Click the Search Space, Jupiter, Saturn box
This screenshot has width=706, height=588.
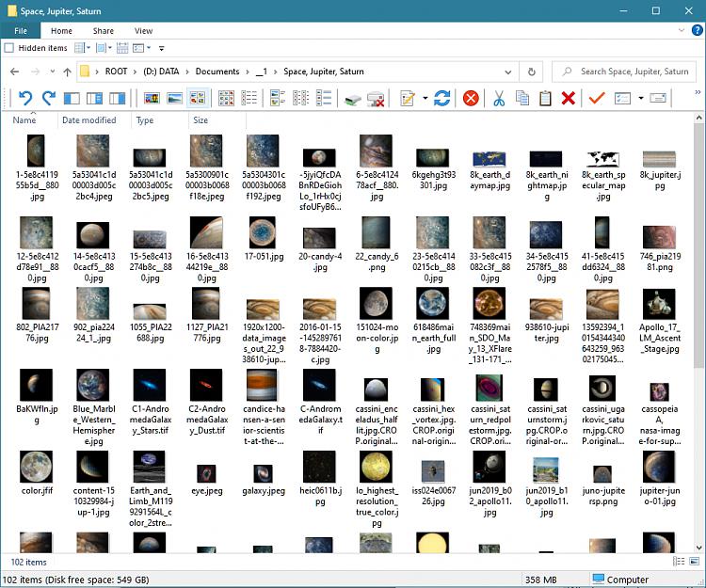tap(624, 72)
